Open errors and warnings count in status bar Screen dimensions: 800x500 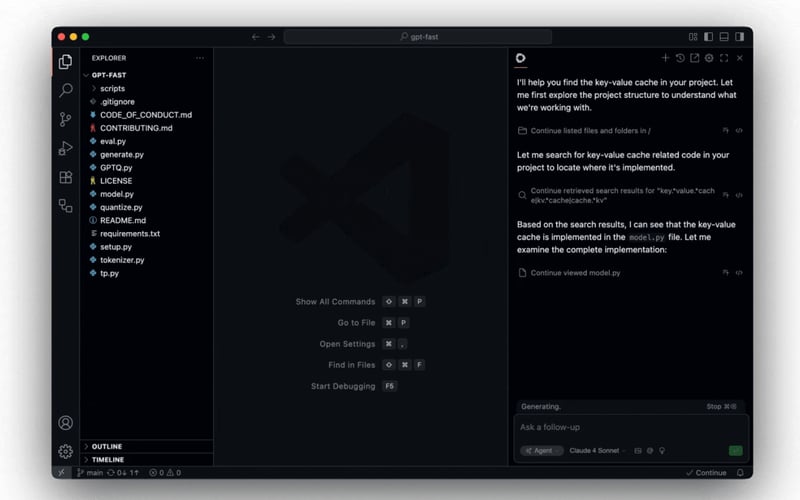pyautogui.click(x=165, y=473)
